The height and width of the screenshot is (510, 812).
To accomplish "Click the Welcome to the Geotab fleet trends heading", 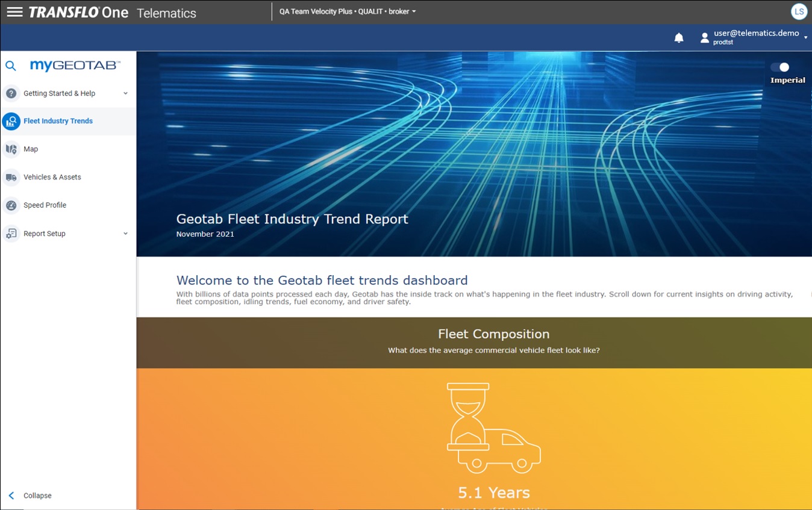I will (x=322, y=281).
